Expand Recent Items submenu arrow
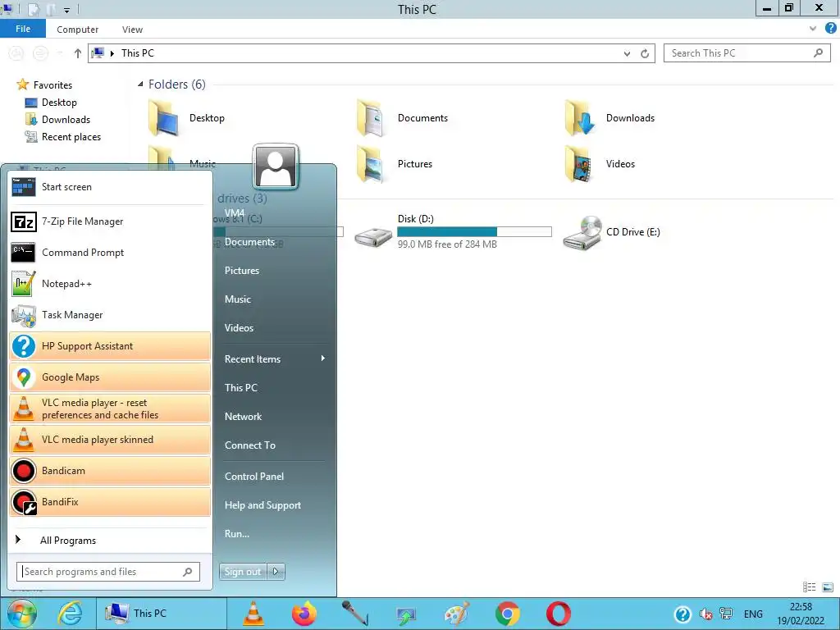Screen dimensions: 840x630 pos(323,358)
